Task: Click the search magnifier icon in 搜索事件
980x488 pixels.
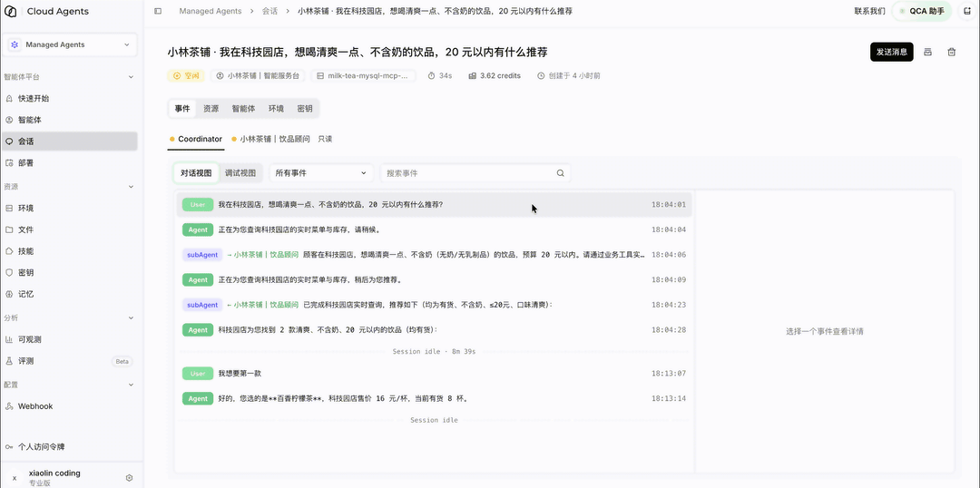Action: (x=561, y=173)
